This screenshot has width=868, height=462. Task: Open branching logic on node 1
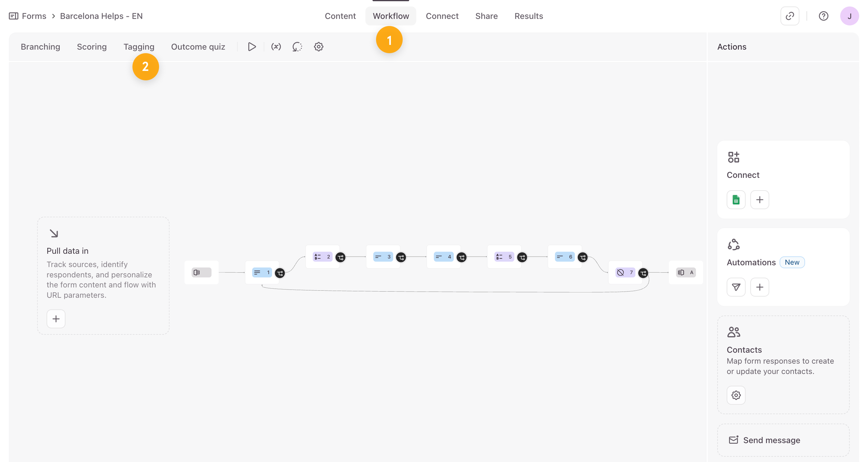click(x=280, y=273)
